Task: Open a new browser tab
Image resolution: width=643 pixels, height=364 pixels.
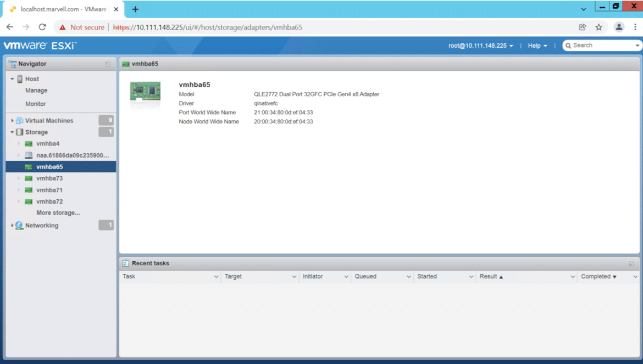Action: [x=135, y=9]
